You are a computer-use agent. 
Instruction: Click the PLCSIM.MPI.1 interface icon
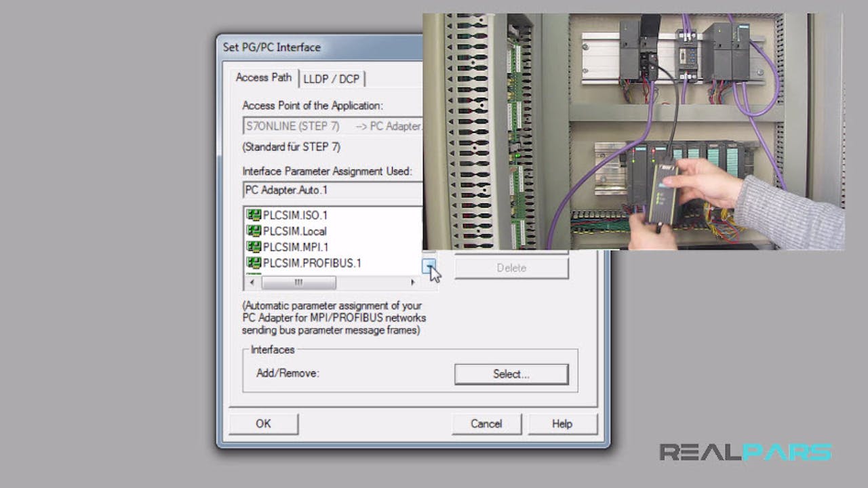coord(254,247)
